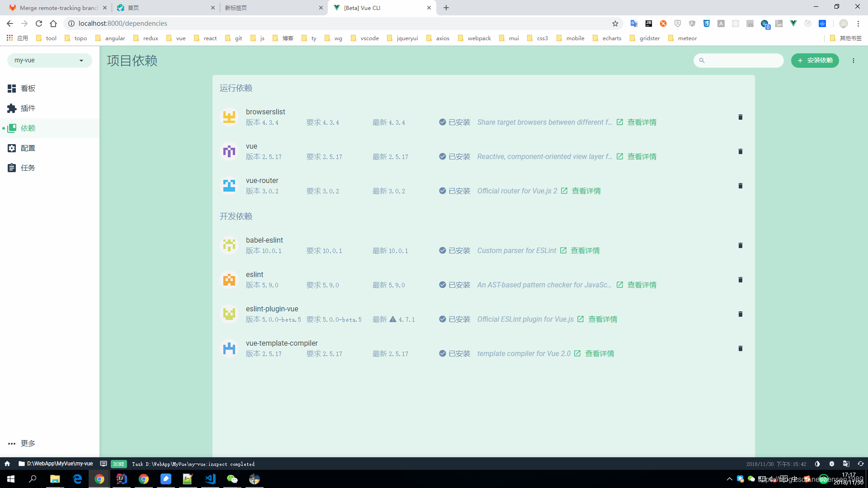Go to Vue CLI home via house icon
The image size is (868, 488).
7,464
